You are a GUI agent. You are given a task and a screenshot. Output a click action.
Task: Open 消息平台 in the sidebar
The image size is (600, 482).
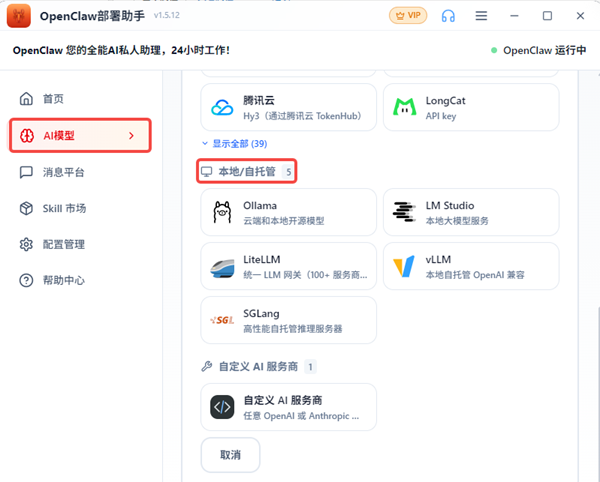80,172
